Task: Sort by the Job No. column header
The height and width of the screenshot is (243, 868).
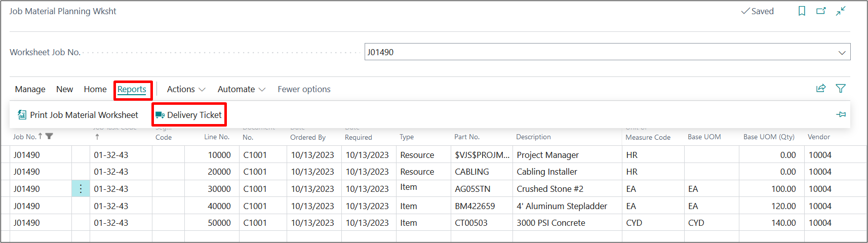Action: tap(25, 137)
